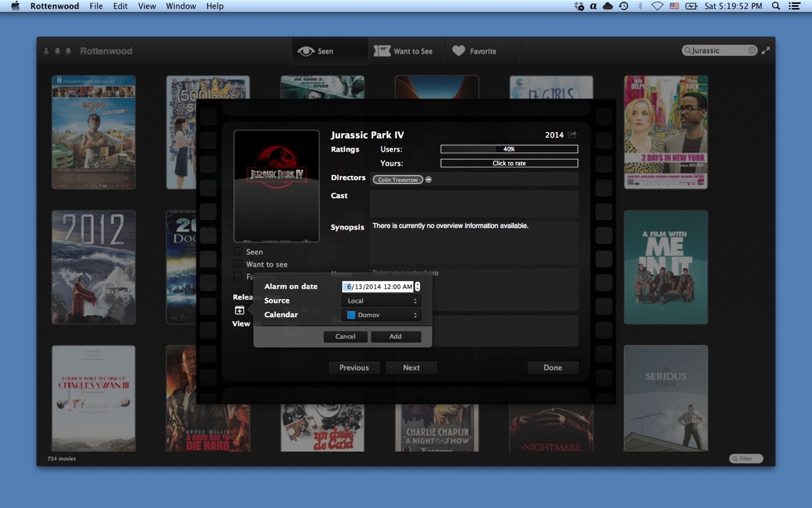This screenshot has height=508, width=812.
Task: Expand the Calendar dropdown showing Domov
Action: coord(381,315)
